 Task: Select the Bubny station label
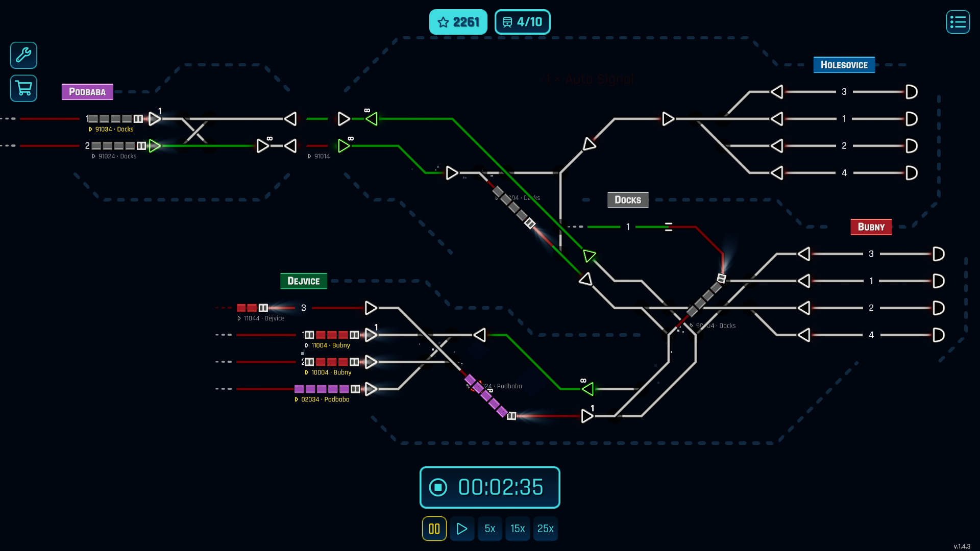871,227
